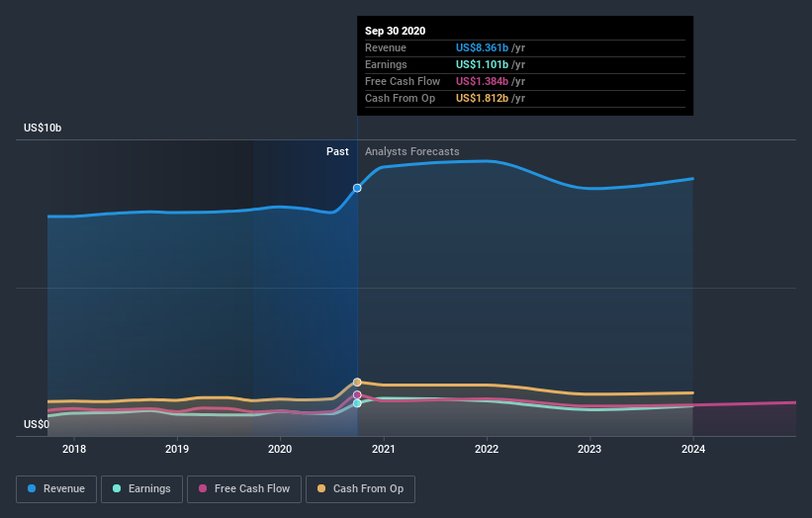Click the 2021 x-axis label
The image size is (812, 518).
click(x=383, y=449)
